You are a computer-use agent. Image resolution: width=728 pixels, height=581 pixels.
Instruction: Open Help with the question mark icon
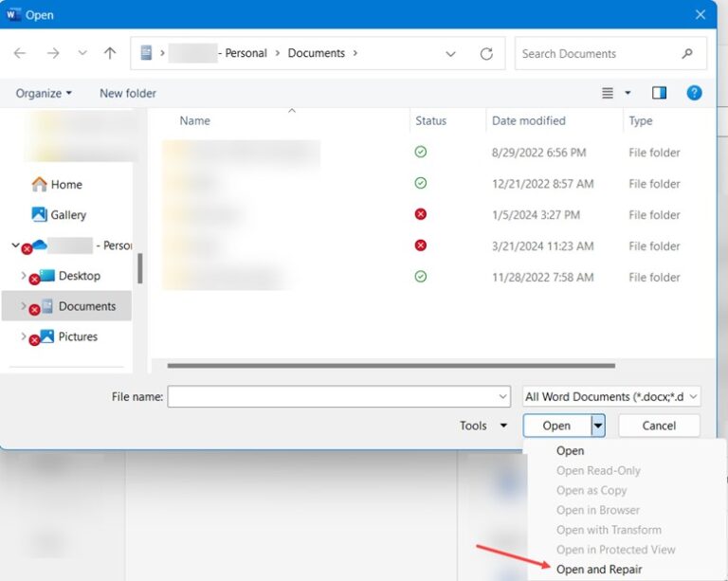coord(694,93)
